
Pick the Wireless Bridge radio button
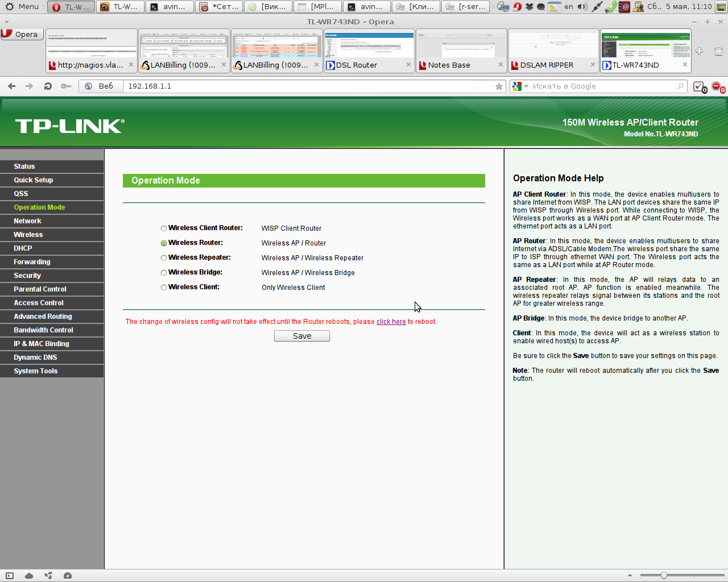pyautogui.click(x=164, y=273)
